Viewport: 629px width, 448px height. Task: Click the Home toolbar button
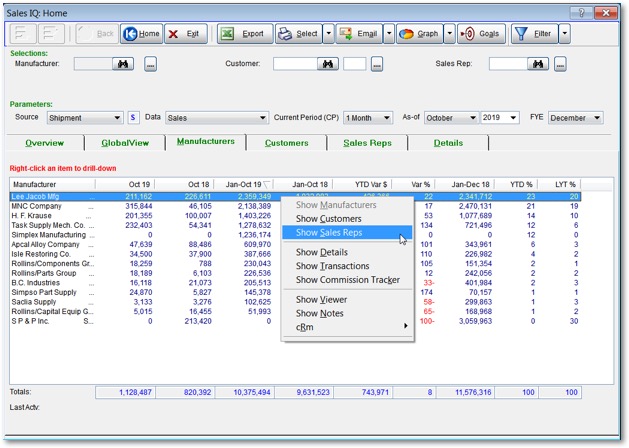141,34
